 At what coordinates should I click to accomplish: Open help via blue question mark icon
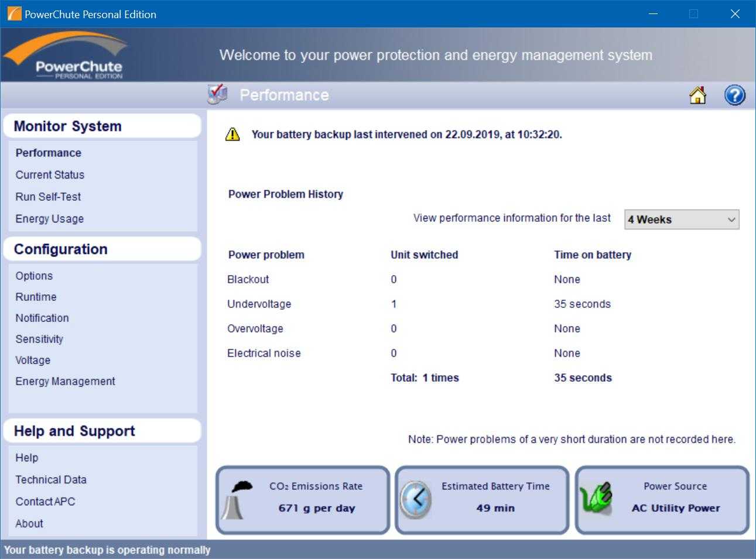[734, 95]
